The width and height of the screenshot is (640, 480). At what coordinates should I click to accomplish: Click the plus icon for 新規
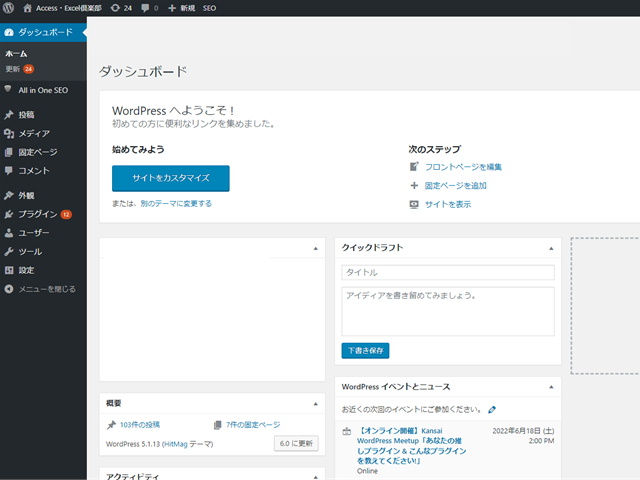coord(172,8)
